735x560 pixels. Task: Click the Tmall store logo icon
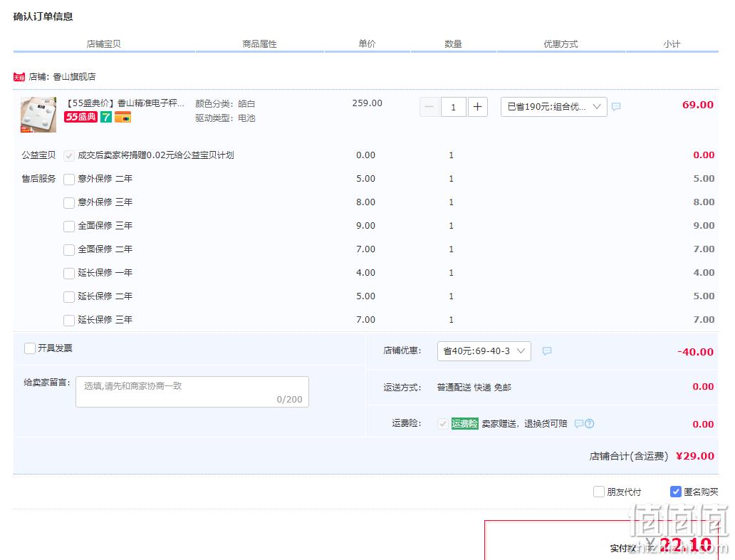click(19, 77)
